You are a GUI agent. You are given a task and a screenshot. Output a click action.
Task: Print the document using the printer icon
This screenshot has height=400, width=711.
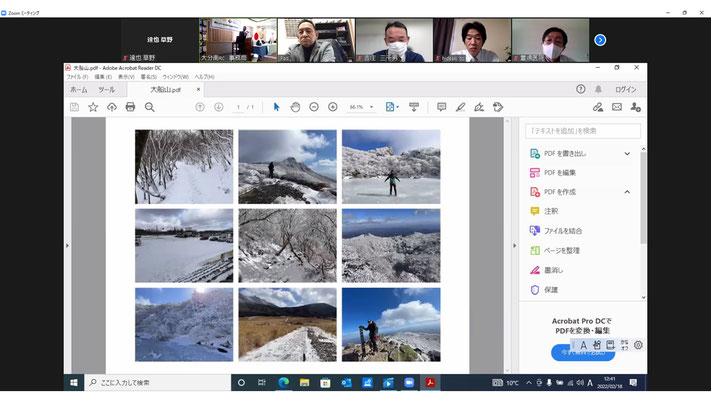click(x=130, y=107)
